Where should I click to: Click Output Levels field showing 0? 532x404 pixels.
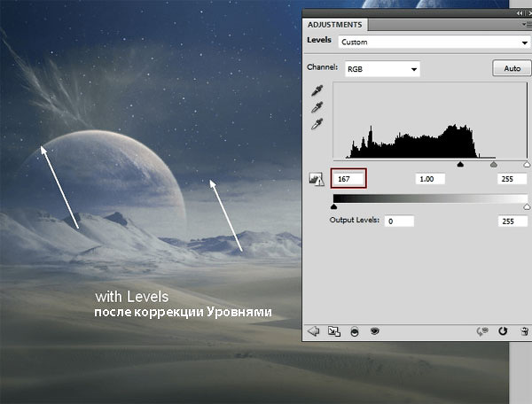[399, 221]
